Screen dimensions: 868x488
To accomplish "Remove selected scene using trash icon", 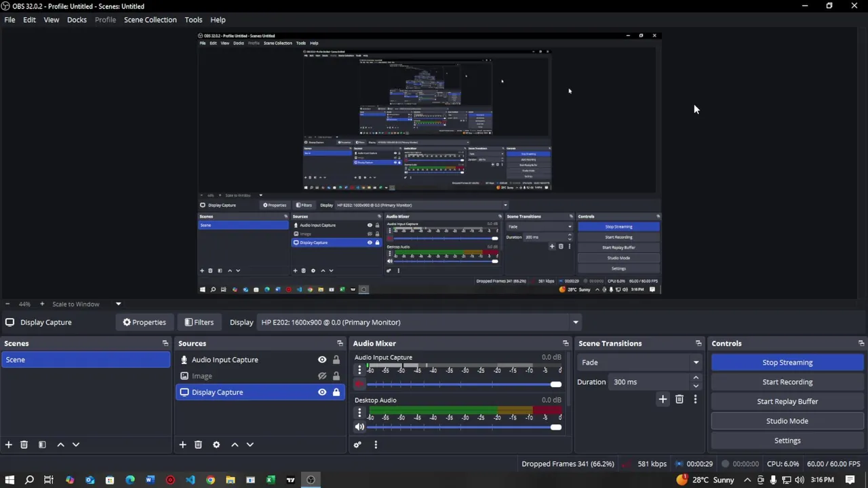I will coord(24,445).
